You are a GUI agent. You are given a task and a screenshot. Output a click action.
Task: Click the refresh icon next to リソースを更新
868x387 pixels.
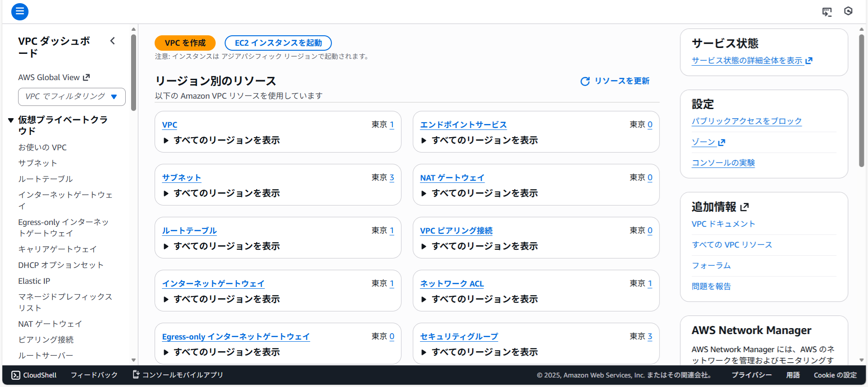click(x=585, y=81)
